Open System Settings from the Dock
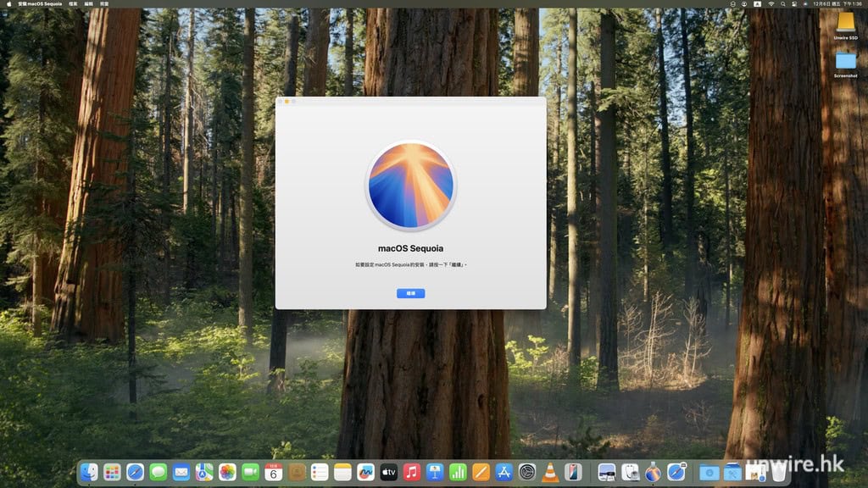The width and height of the screenshot is (868, 488). [527, 472]
